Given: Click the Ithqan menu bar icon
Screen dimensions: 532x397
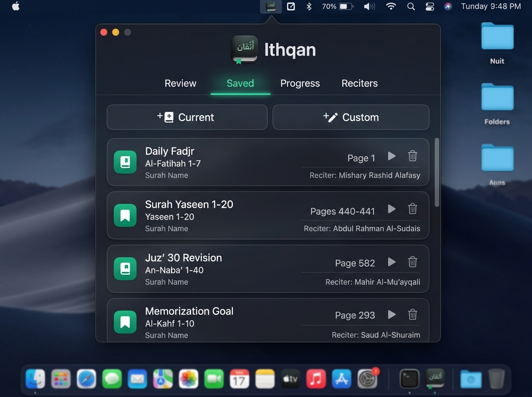Looking at the screenshot, I should [x=270, y=7].
